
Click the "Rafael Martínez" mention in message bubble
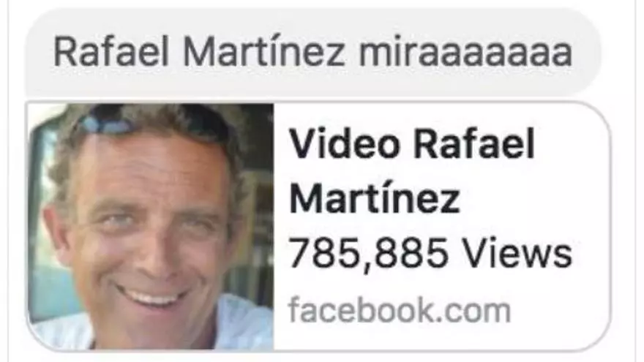point(199,52)
